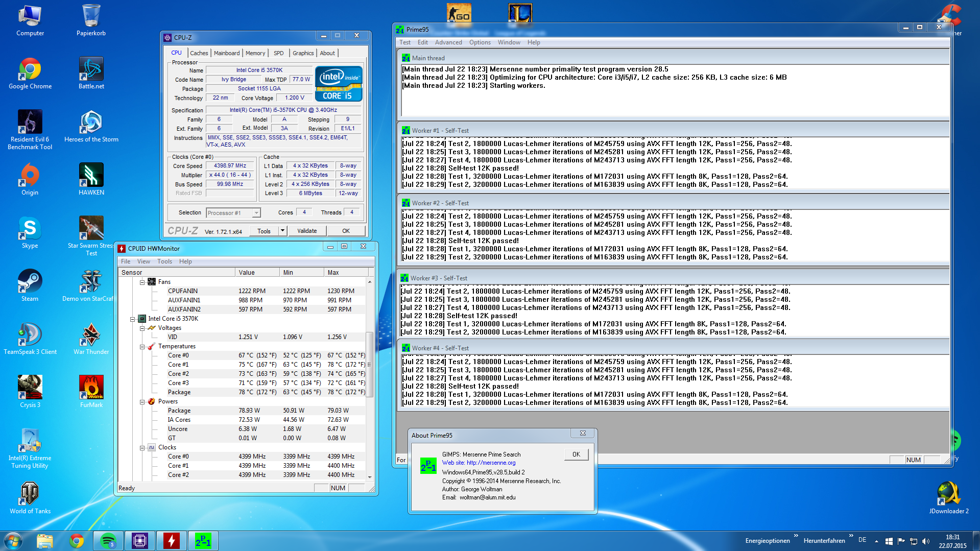Collapse the Intel Core i5 3570K node

tap(133, 319)
